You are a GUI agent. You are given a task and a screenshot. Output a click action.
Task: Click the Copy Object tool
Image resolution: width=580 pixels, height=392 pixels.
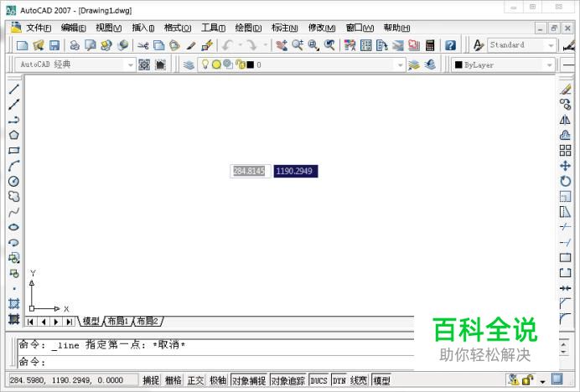[x=565, y=105]
